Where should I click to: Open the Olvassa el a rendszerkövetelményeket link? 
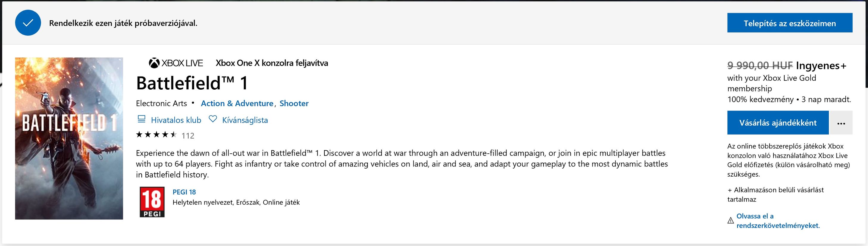778,221
